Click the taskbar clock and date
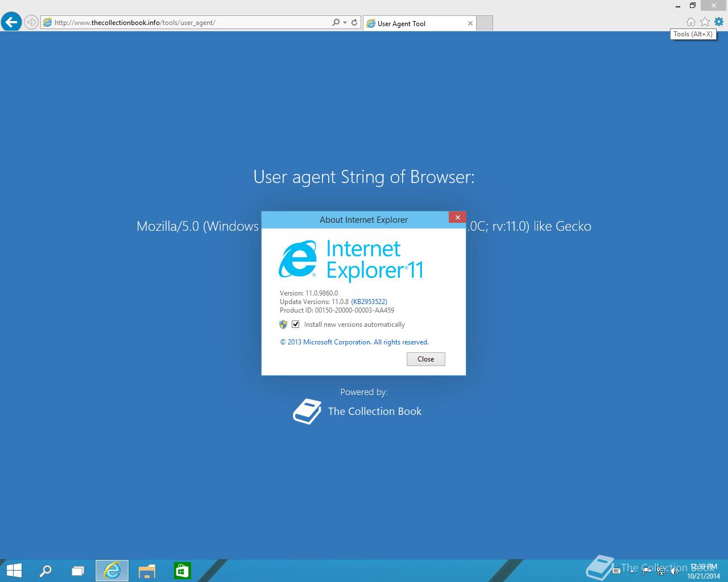The height and width of the screenshot is (582, 728). click(x=704, y=571)
